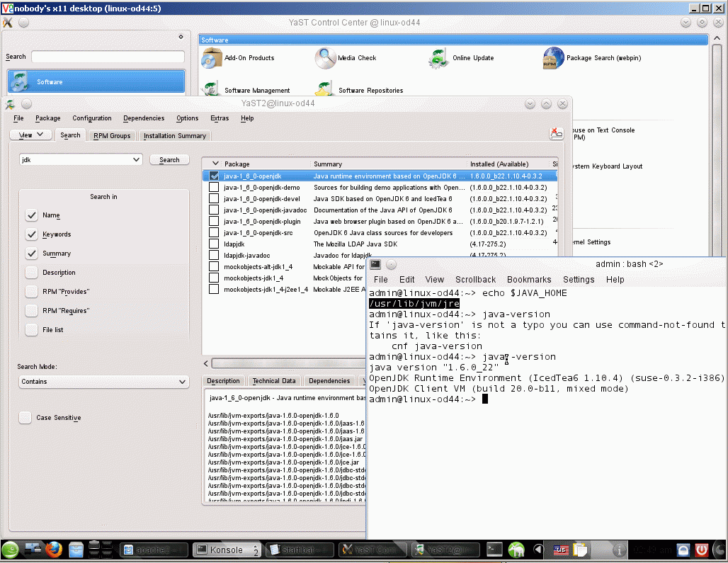Image resolution: width=728 pixels, height=563 pixels.
Task: Open terminal icon in system tray
Action: coord(494,550)
